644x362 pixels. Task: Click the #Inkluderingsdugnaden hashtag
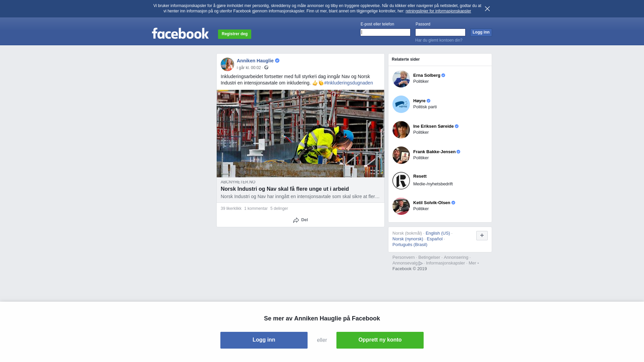click(348, 83)
